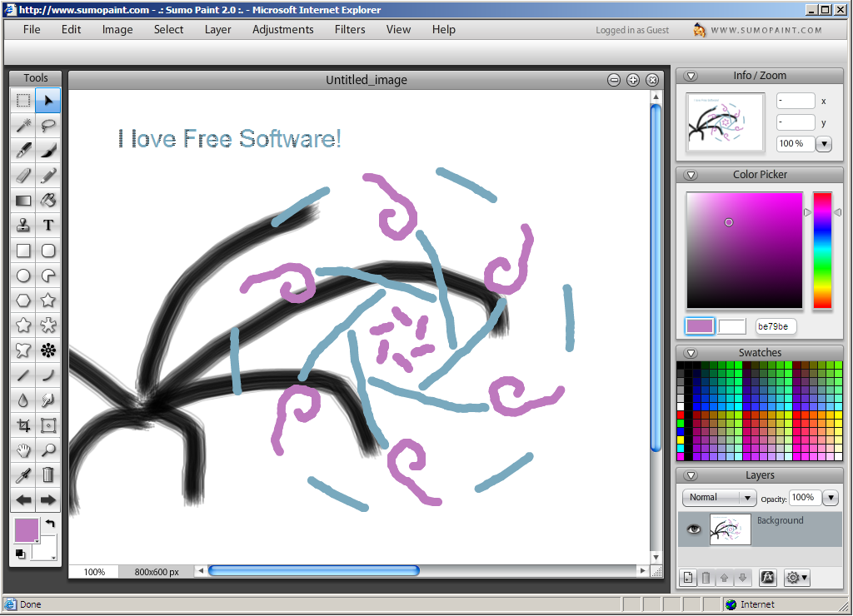853x616 pixels.
Task: Click the hex color field be79be
Action: click(776, 326)
